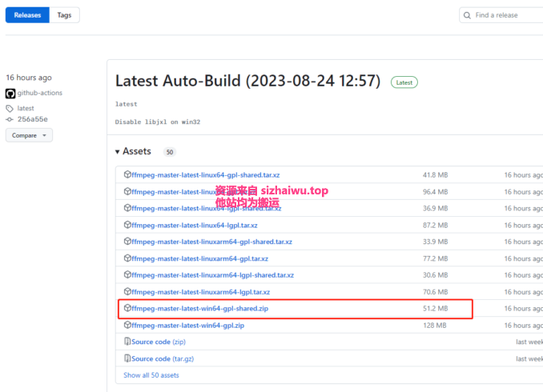Download ffmpeg-master-latest-win64-gpl-shared.zip
Screen dimensions: 543x392
199,309
